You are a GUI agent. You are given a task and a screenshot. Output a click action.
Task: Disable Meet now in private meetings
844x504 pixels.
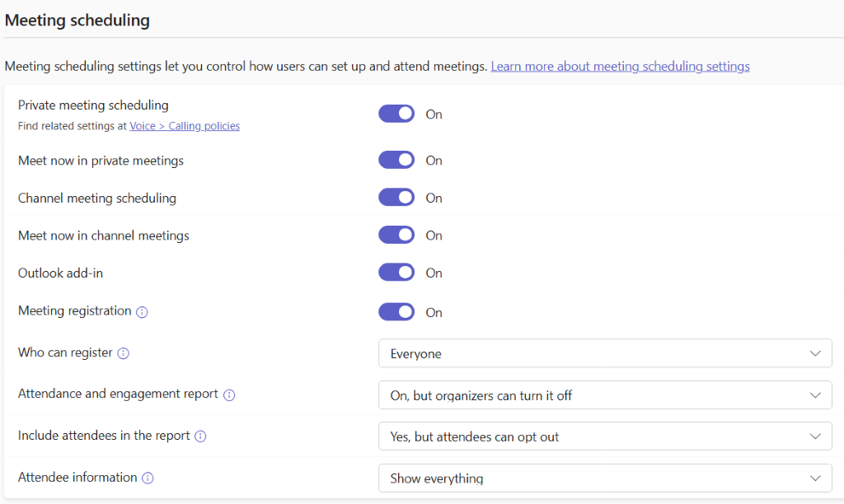(396, 160)
